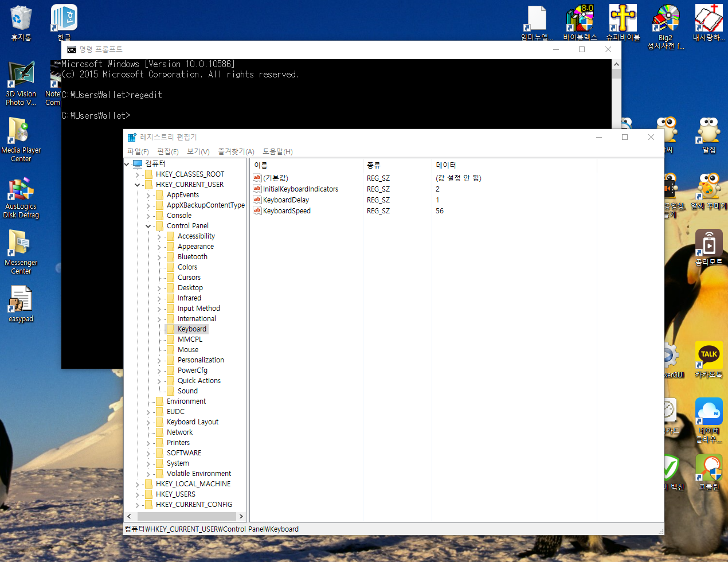Click the (기본값) default value icon
The height and width of the screenshot is (562, 728).
click(257, 178)
